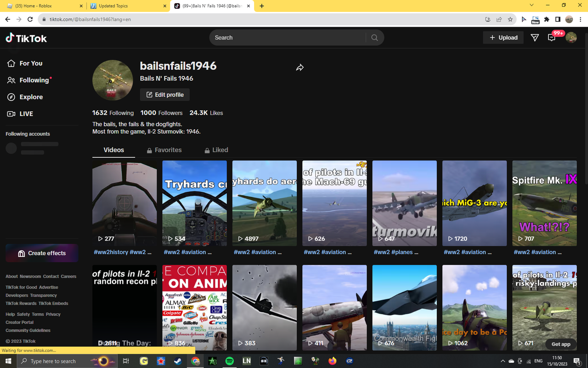Viewport: 588px width, 368px height.
Task: Open the Newsroom footer link
Action: pyautogui.click(x=30, y=276)
